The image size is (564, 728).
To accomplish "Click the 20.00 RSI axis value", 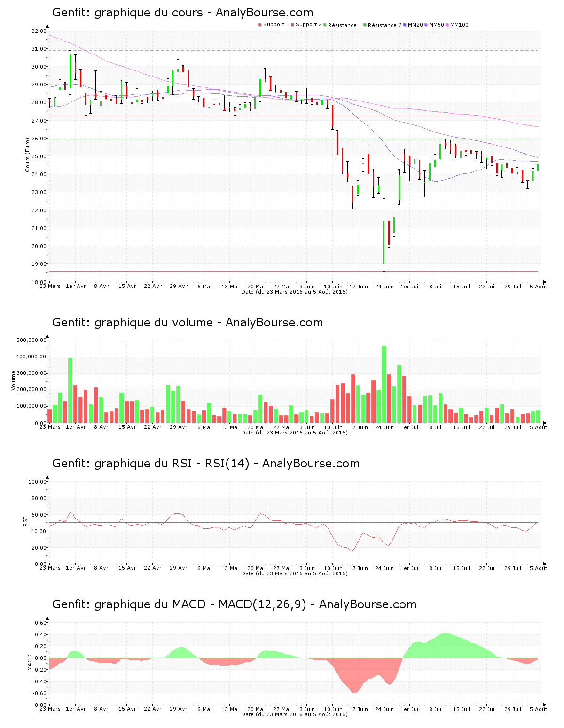I will tap(39, 548).
